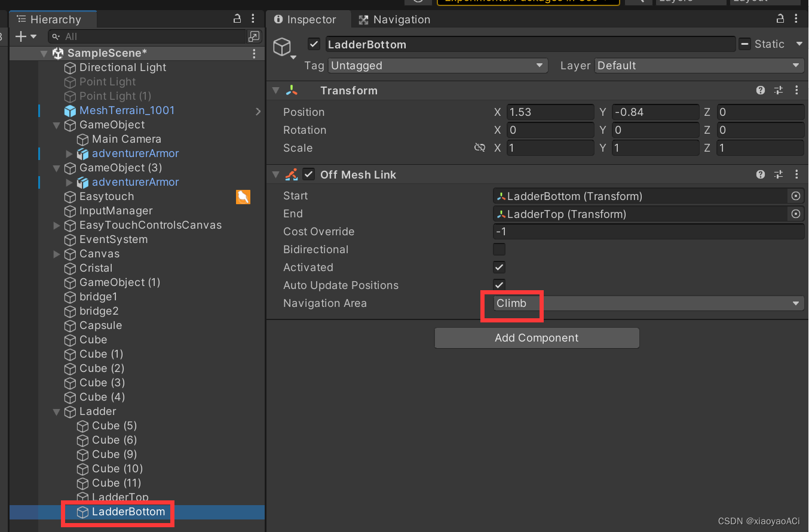Select InputManager object
The height and width of the screenshot is (532, 809).
click(x=116, y=211)
